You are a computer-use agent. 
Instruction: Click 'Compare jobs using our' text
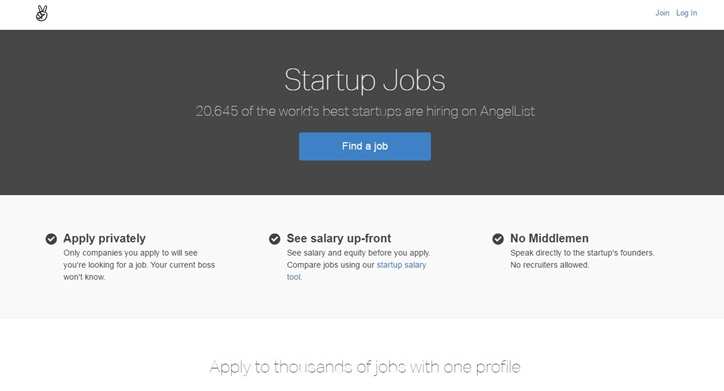pyautogui.click(x=331, y=265)
